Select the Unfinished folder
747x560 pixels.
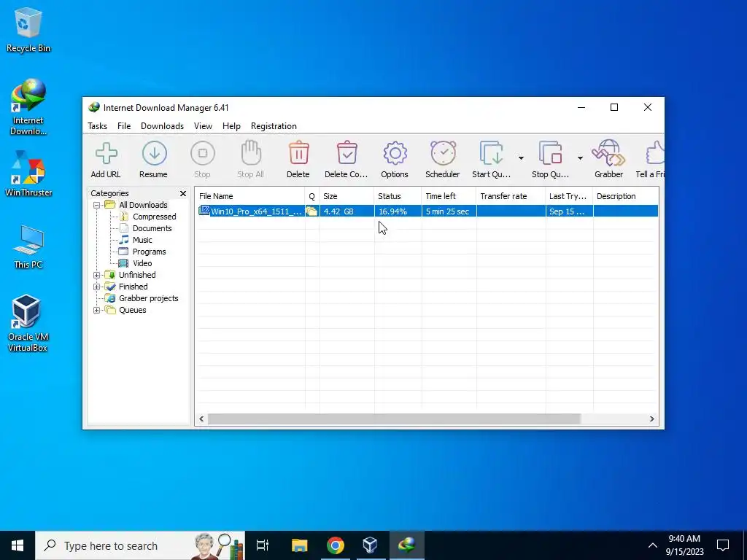[x=137, y=275]
